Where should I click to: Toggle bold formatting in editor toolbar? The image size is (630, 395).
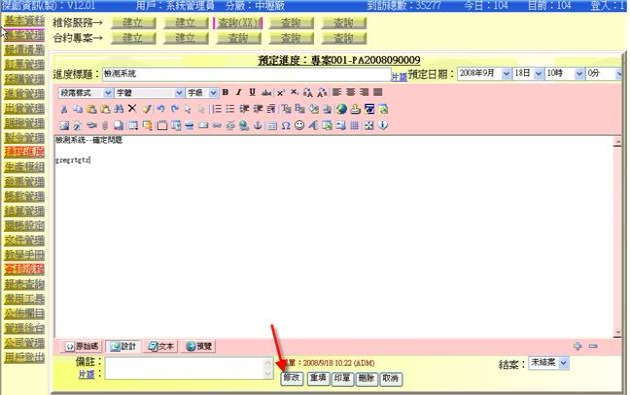pyautogui.click(x=225, y=92)
